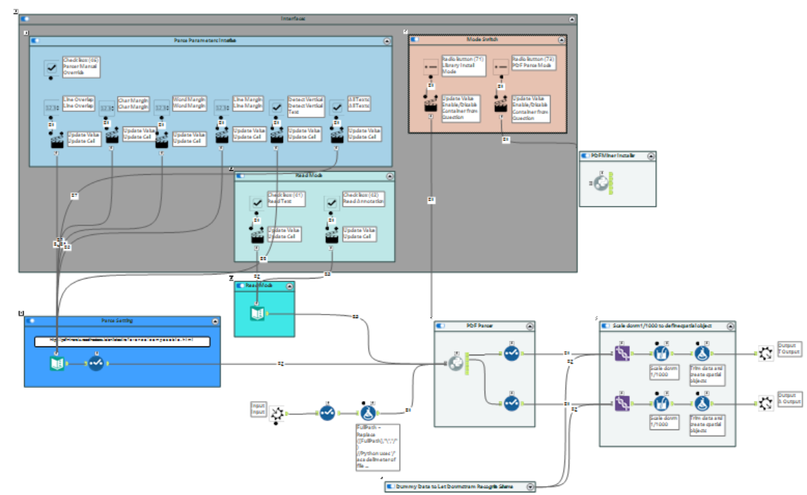Select the Select tool after Macro Input
Viewport: 807px width, 495px height.
(327, 413)
